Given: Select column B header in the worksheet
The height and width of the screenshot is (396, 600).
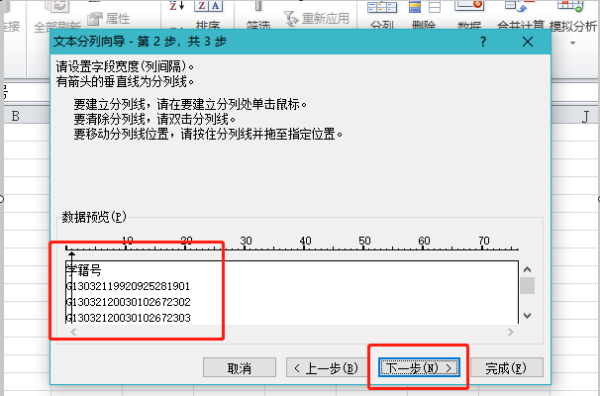Looking at the screenshot, I should coord(16,116).
